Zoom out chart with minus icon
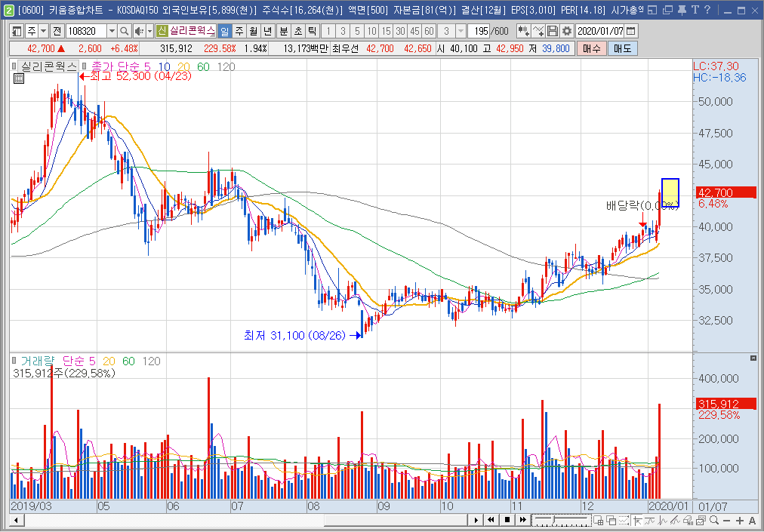The image size is (764, 532). [x=727, y=520]
